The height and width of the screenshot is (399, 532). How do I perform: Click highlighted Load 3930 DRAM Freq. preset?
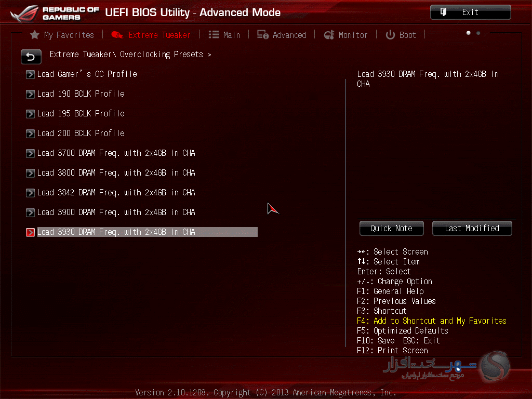click(x=147, y=232)
